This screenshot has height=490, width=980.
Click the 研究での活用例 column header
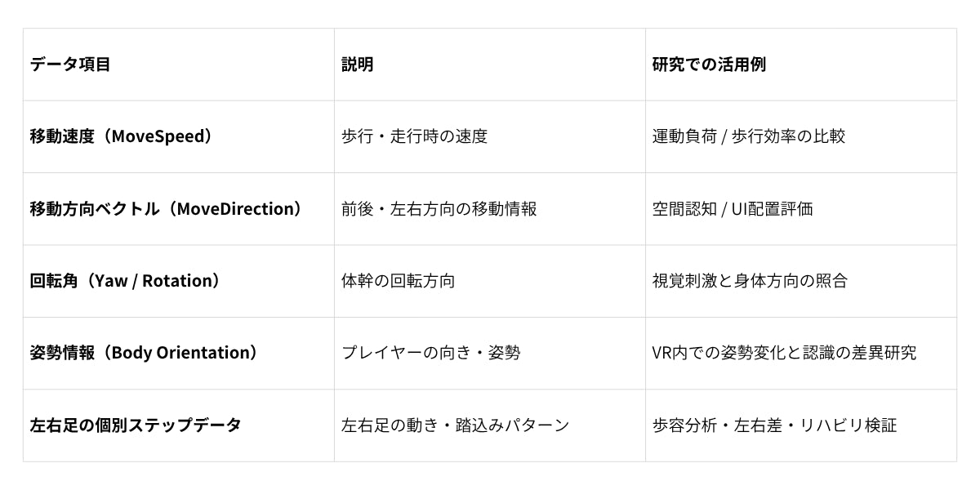pos(709,65)
